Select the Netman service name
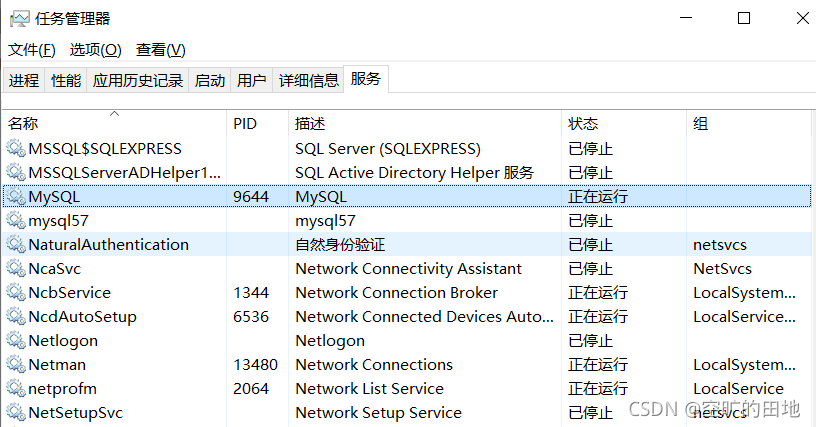The image size is (816, 427). point(57,365)
